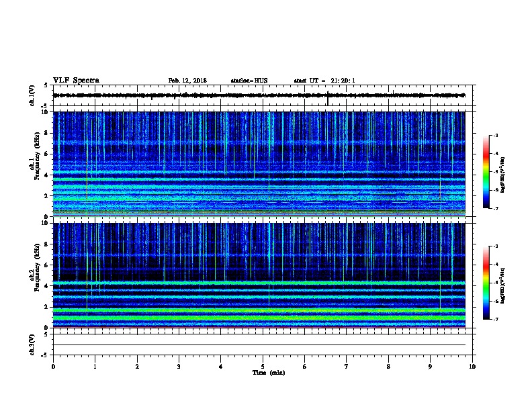
Task: Click time axis tick label "4"
Action: click(221, 367)
